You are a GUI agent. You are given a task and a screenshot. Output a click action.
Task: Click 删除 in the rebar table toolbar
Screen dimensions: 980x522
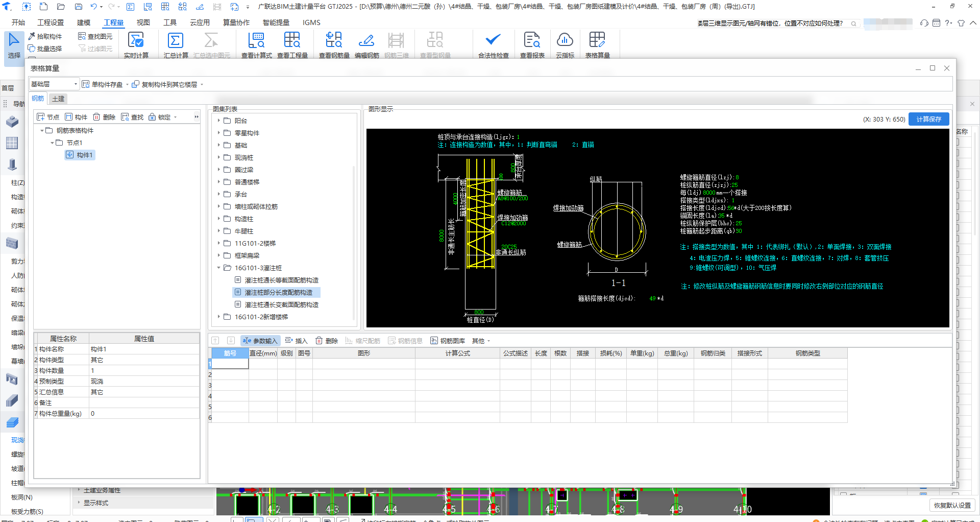click(327, 341)
